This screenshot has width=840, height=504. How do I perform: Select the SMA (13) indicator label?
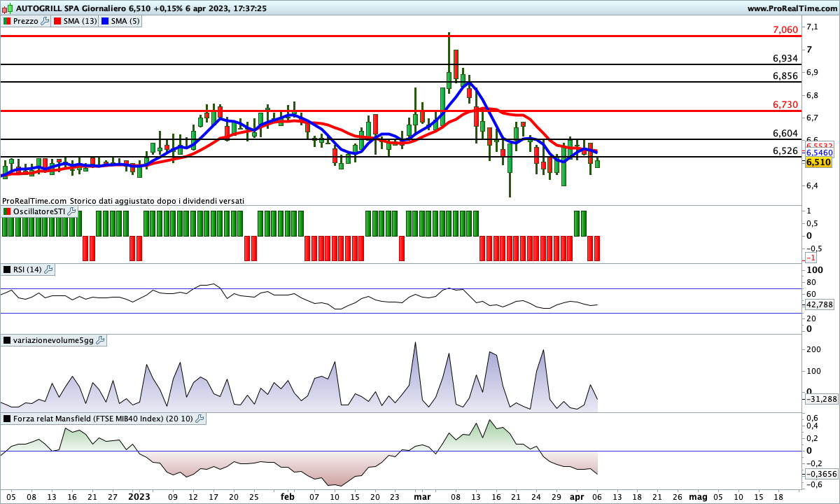[80, 21]
